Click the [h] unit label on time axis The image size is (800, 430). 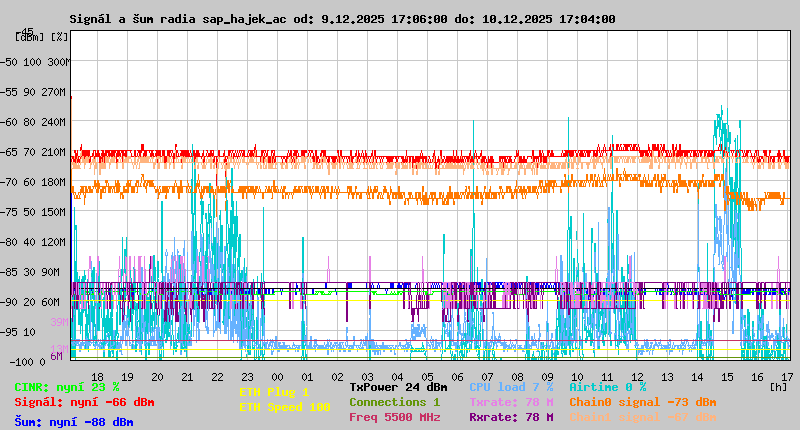pos(778,386)
